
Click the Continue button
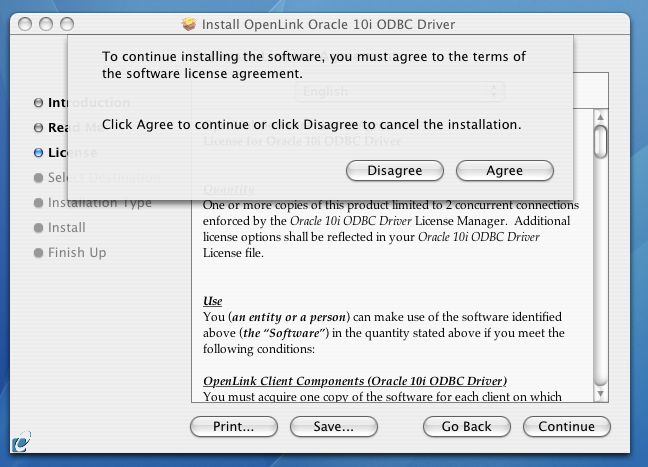click(567, 426)
